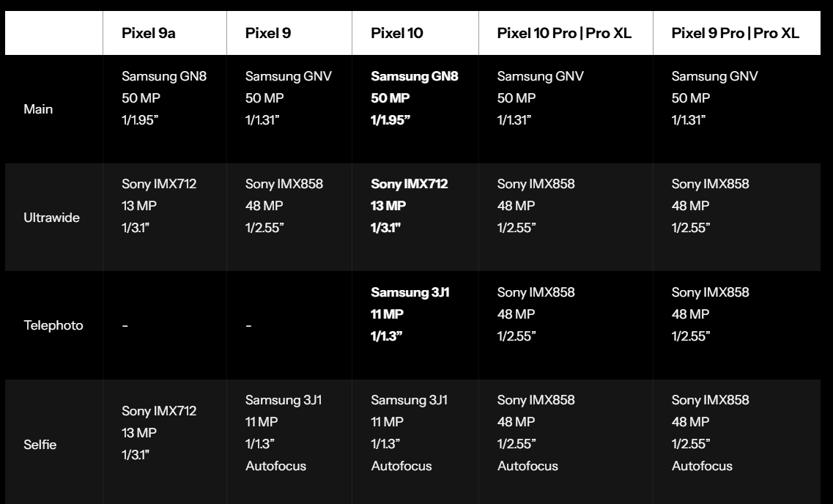Screen dimensions: 833x504
Task: Click 1/1.95" in the Pixel 9a main cell
Action: 140,119
